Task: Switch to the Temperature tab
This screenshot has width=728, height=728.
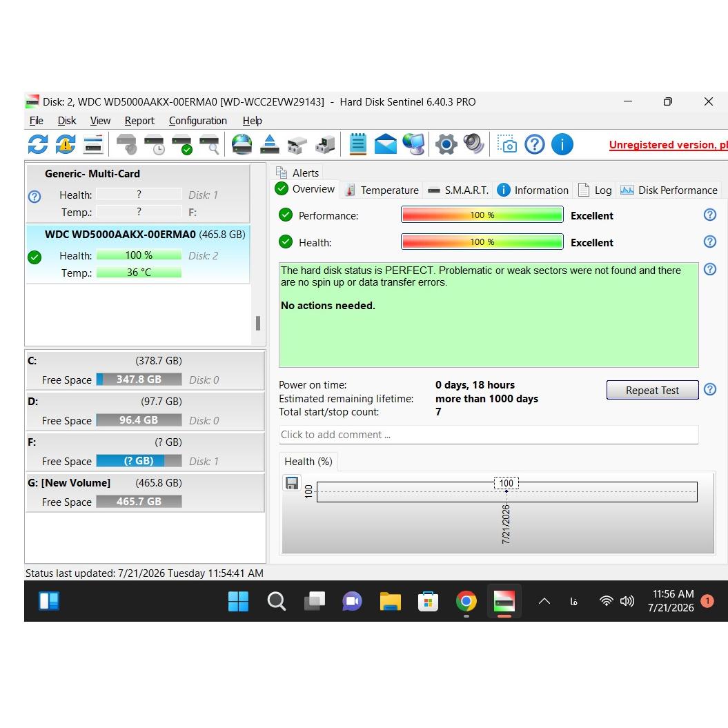Action: tap(382, 190)
